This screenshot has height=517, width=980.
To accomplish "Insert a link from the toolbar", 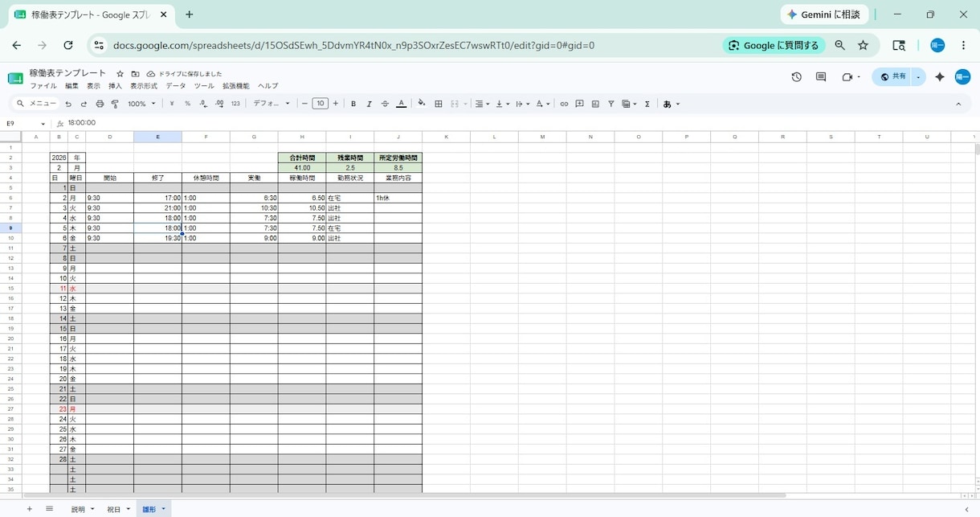I will (x=564, y=104).
